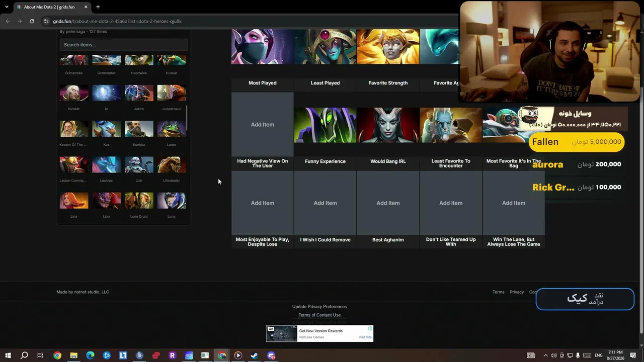
Task: Select the Lifestealer hero thumbnail
Action: (172, 165)
